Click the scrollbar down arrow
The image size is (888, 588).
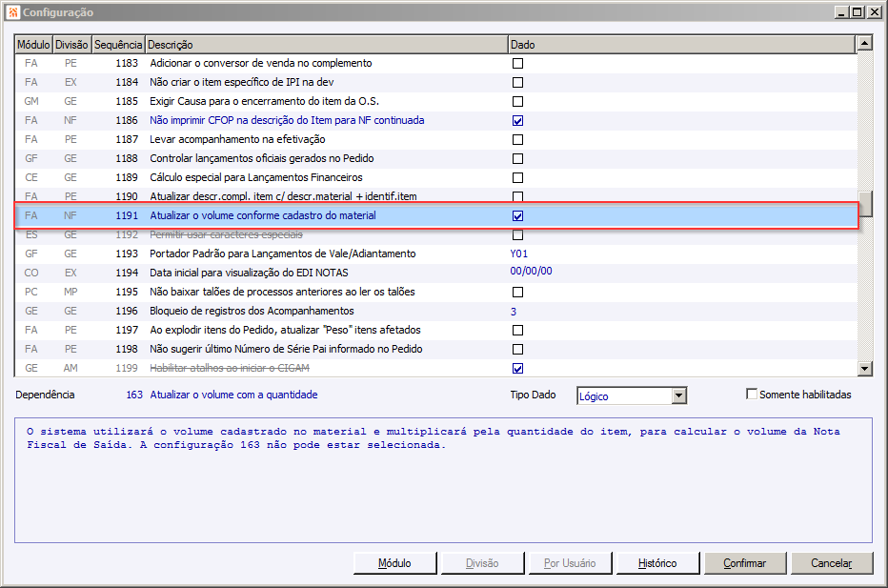click(x=864, y=369)
